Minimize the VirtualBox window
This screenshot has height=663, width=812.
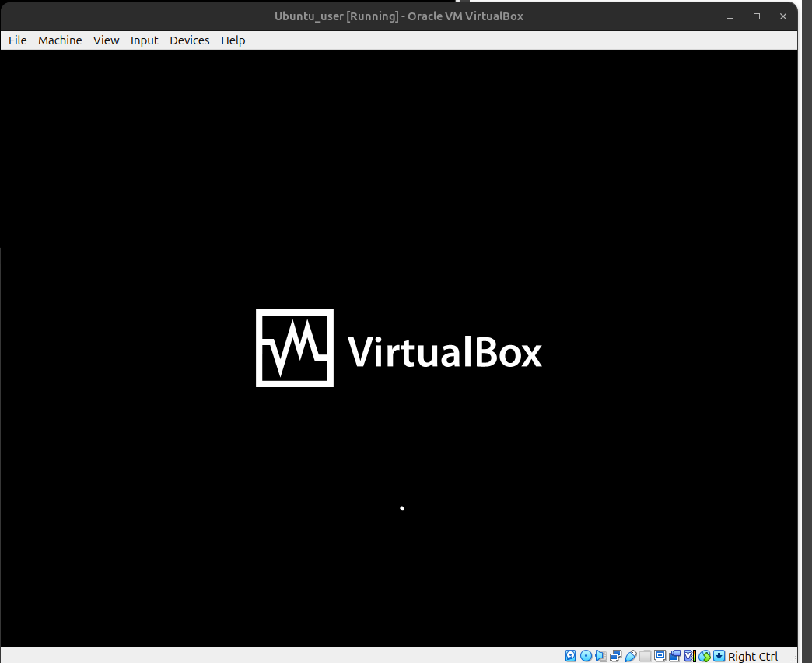pyautogui.click(x=730, y=16)
